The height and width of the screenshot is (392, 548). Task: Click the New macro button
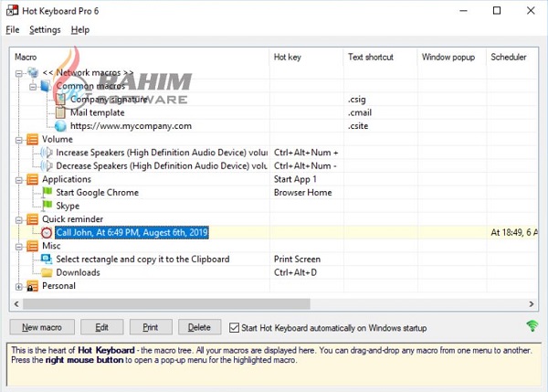42,327
